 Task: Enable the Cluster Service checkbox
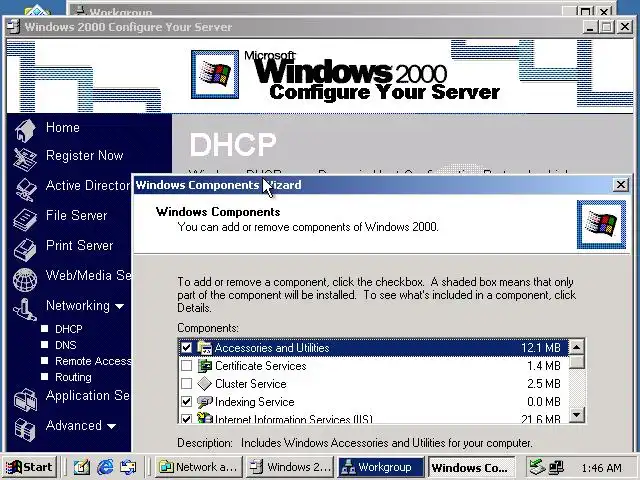pos(187,384)
